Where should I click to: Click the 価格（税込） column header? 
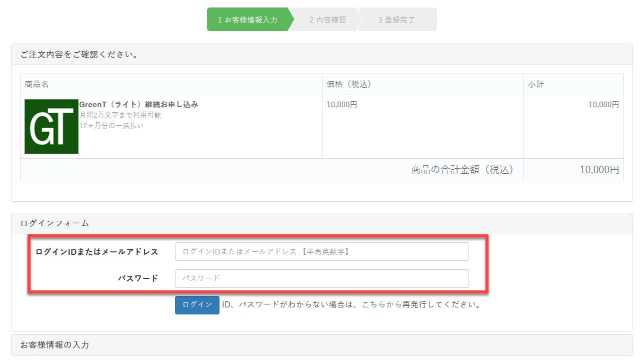pos(349,85)
